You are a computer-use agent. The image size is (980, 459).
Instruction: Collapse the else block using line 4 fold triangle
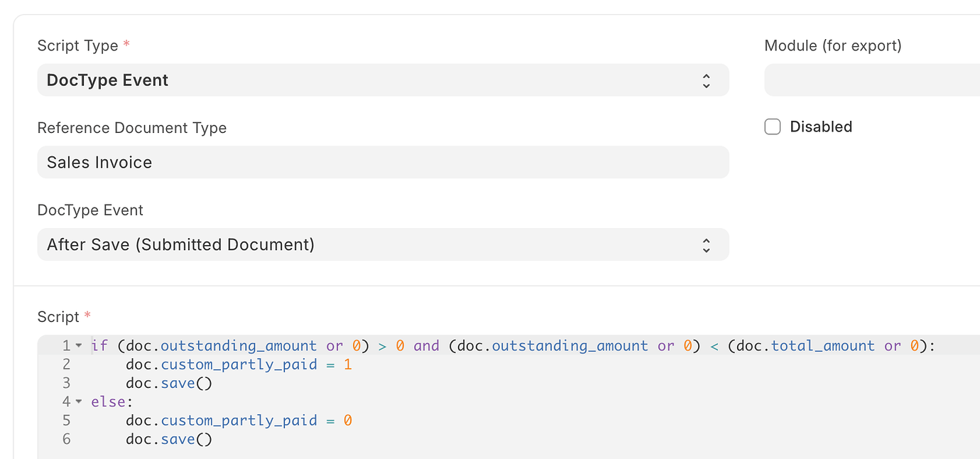(x=78, y=401)
